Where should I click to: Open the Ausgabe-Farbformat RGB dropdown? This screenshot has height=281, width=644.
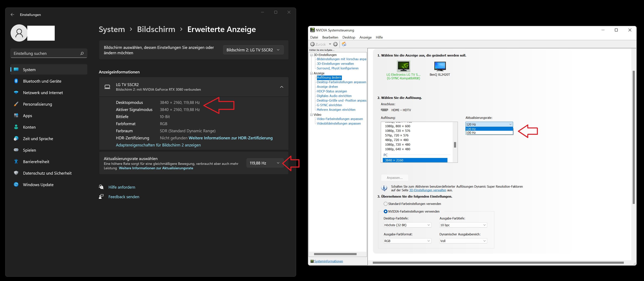click(x=407, y=241)
